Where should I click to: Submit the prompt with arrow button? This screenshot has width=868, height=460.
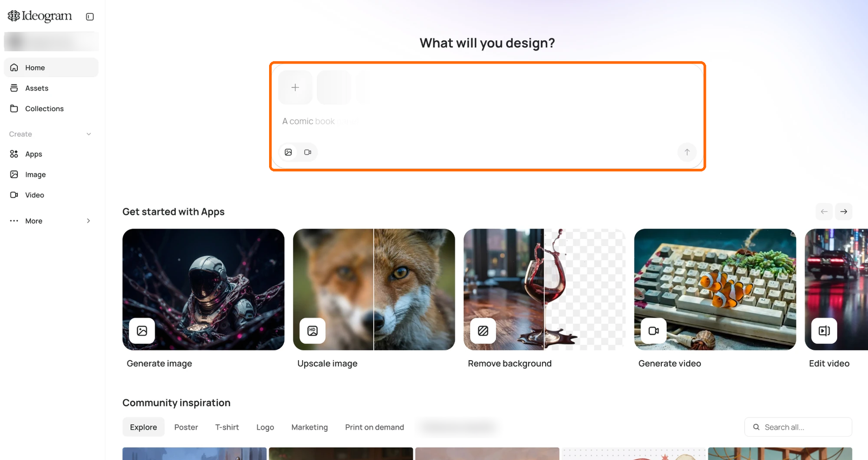[x=687, y=152]
